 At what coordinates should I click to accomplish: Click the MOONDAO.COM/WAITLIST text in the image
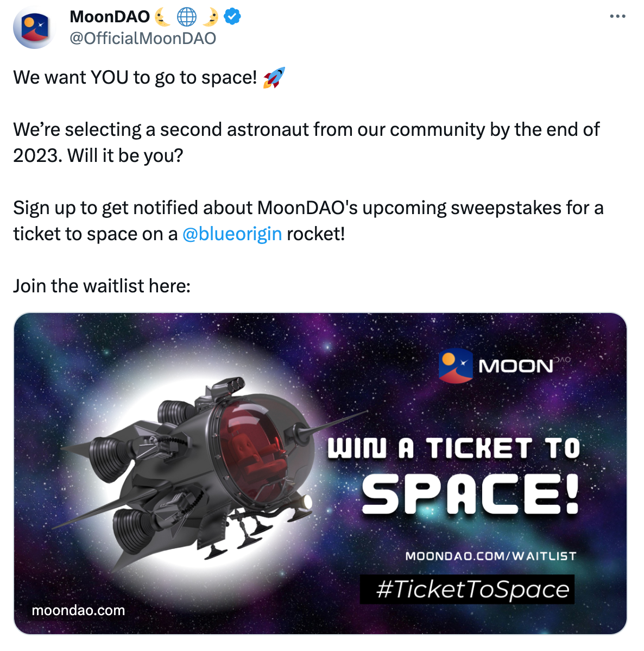[x=491, y=556]
